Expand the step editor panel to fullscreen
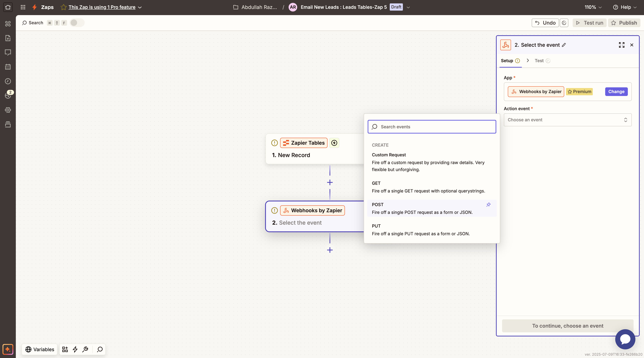Image resolution: width=644 pixels, height=358 pixels. click(622, 45)
